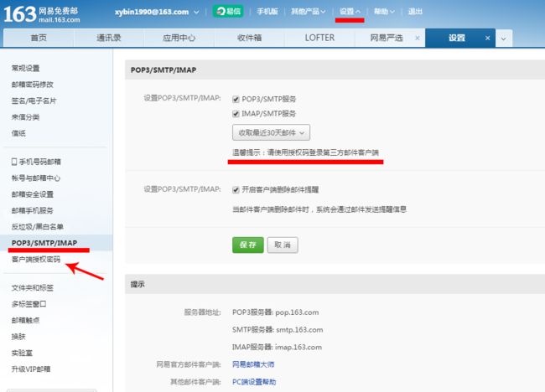Switch to the 收件箱 tab

pos(249,38)
